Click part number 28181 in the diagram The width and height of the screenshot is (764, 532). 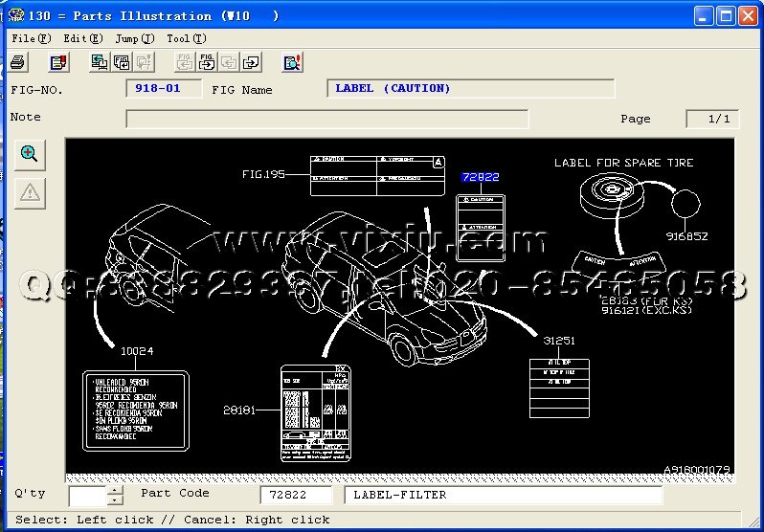(x=239, y=410)
